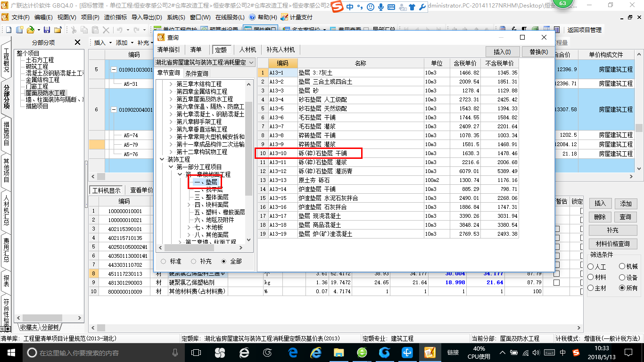The image size is (644, 362).
Task: Select row A13-10 砾(碎)石垫层 干铺
Action: pyautogui.click(x=388, y=153)
